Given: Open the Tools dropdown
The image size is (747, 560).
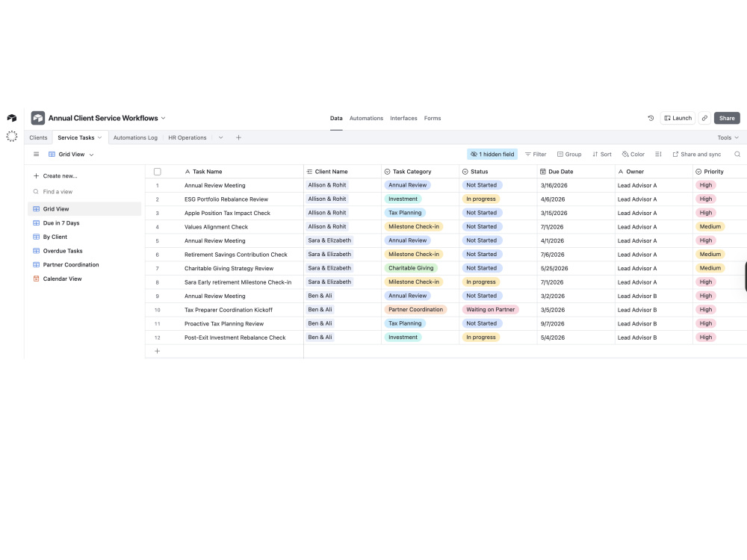Looking at the screenshot, I should point(728,137).
